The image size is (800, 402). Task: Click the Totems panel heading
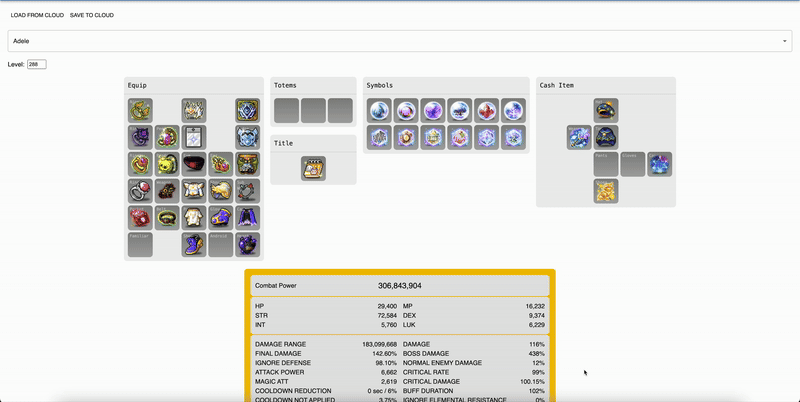tap(285, 85)
